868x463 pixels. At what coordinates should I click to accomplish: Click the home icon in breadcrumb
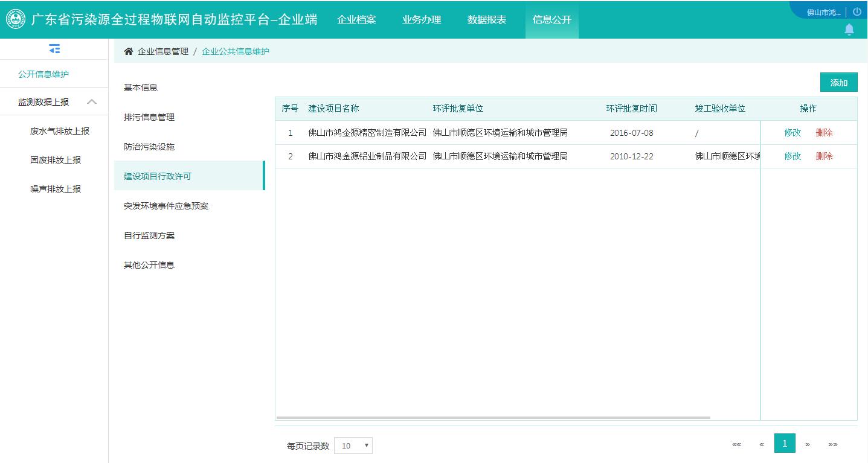click(128, 51)
